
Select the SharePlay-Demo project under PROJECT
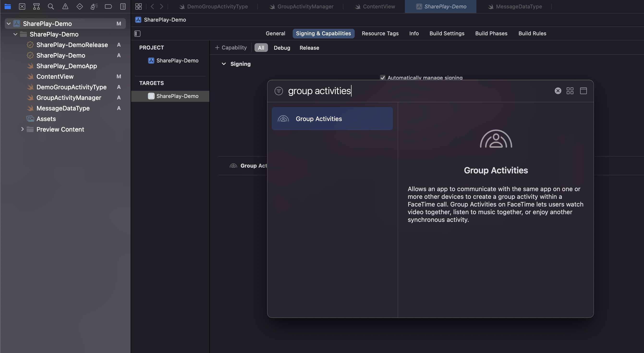coord(174,61)
